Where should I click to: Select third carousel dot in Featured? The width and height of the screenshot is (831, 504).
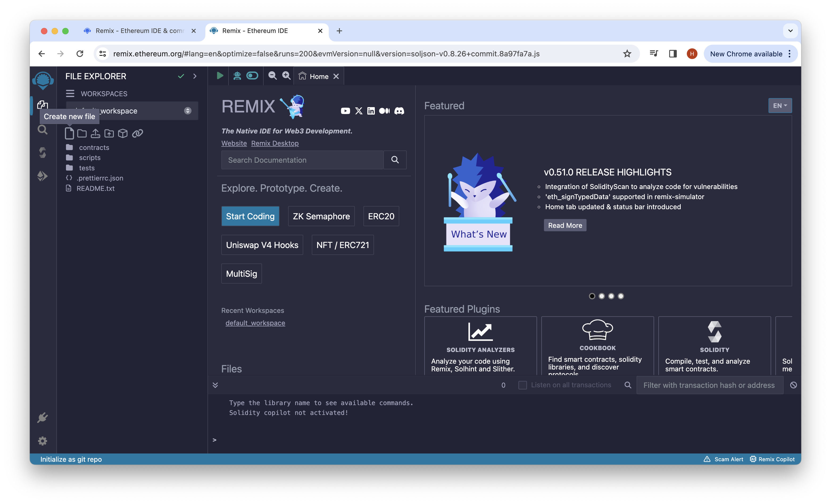coord(611,296)
